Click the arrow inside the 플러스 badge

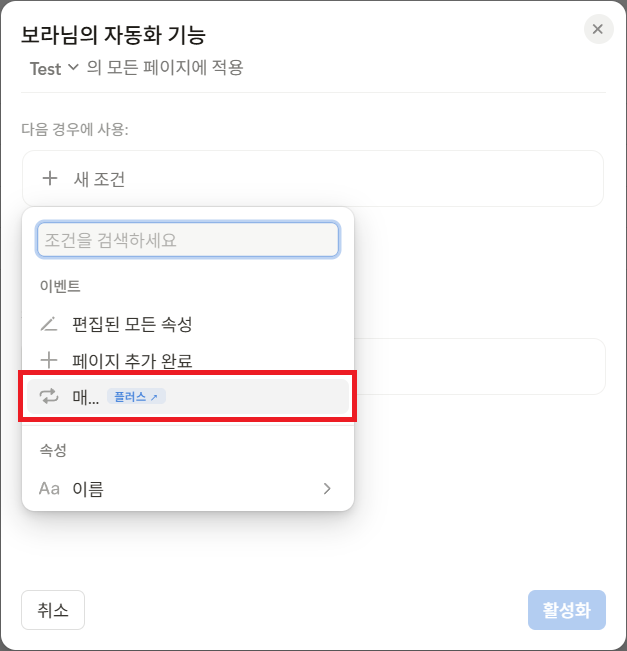tap(154, 397)
